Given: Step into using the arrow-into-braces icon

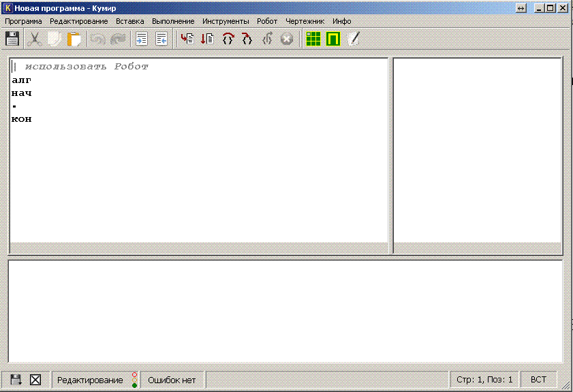Looking at the screenshot, I should pyautogui.click(x=247, y=39).
